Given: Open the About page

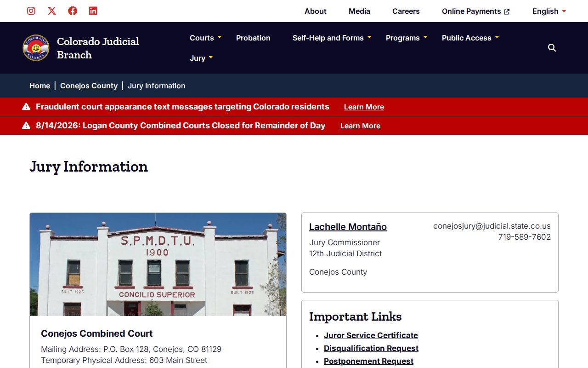Looking at the screenshot, I should [x=316, y=11].
